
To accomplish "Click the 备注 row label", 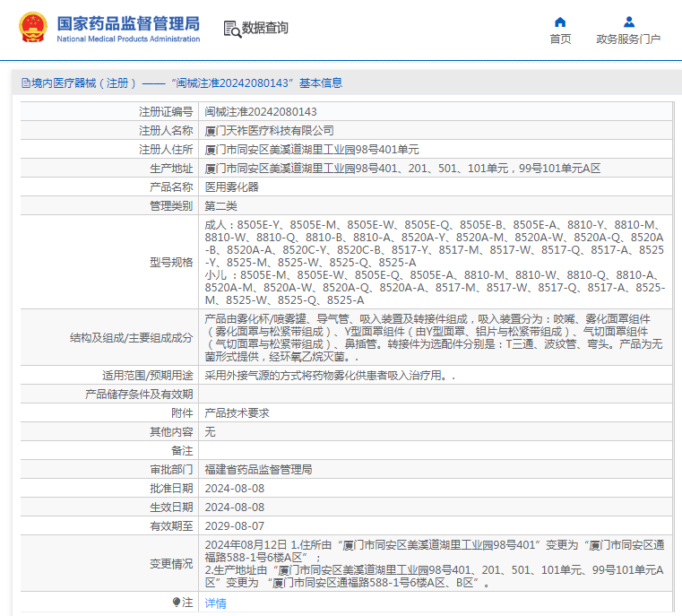I will point(182,451).
